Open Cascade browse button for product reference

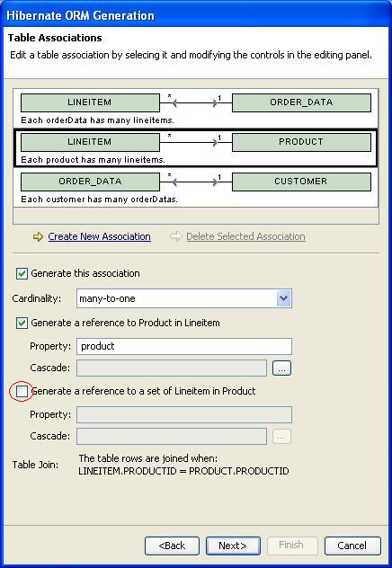(x=282, y=368)
